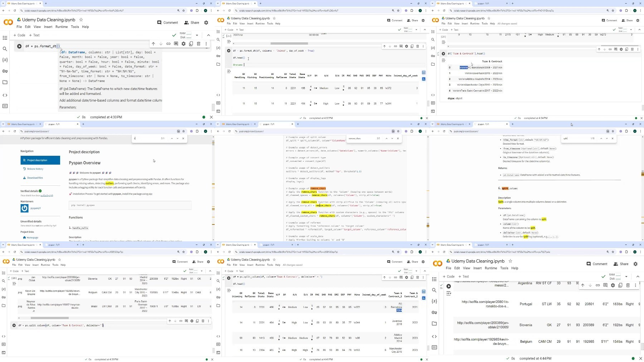Image resolution: width=644 pixels, height=362 pixels.
Task: Copy link to the format_dt cell
Action: coord(169,44)
